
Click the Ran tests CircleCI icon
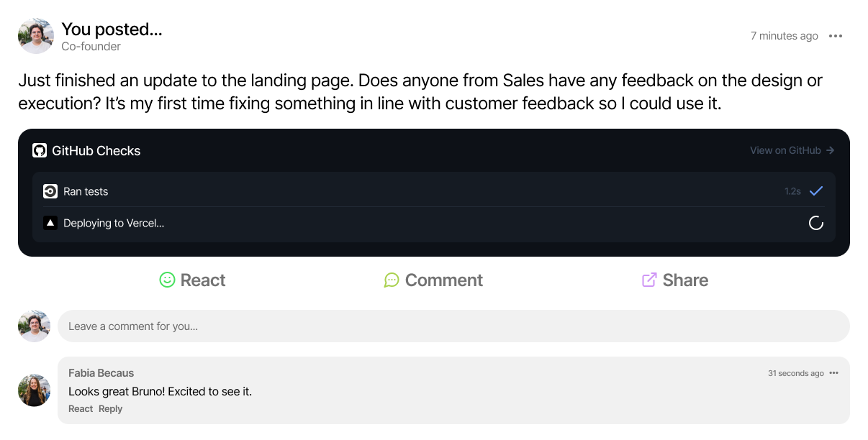[x=50, y=191]
